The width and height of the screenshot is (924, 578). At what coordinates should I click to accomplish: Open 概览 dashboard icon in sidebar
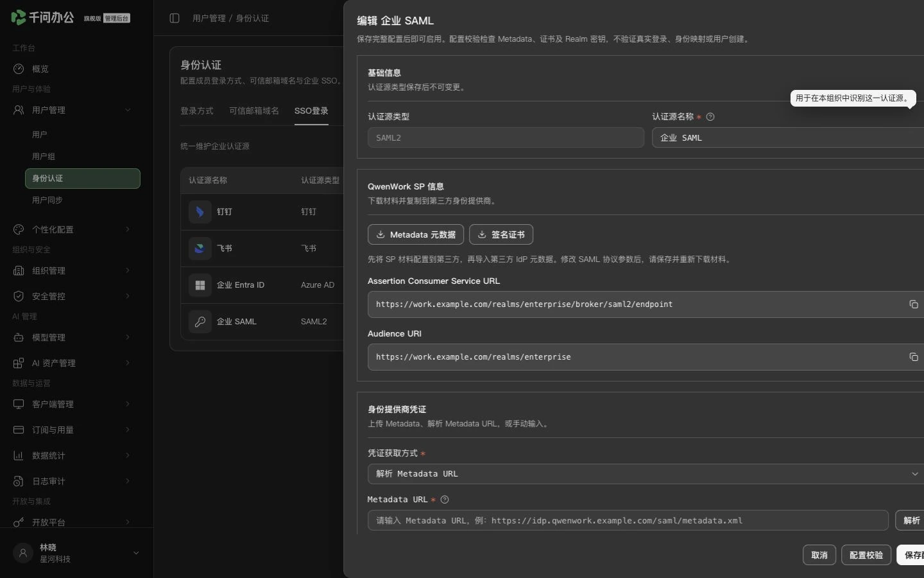(x=19, y=69)
